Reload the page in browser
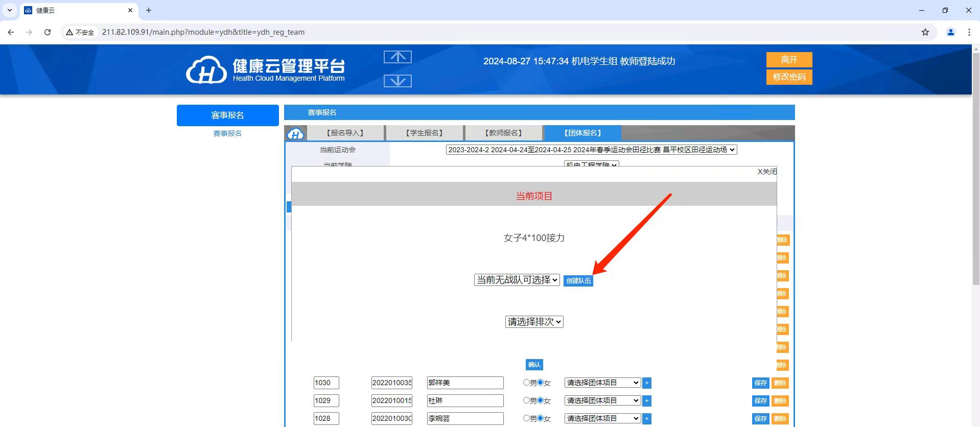Viewport: 980px width, 427px height. [x=48, y=32]
